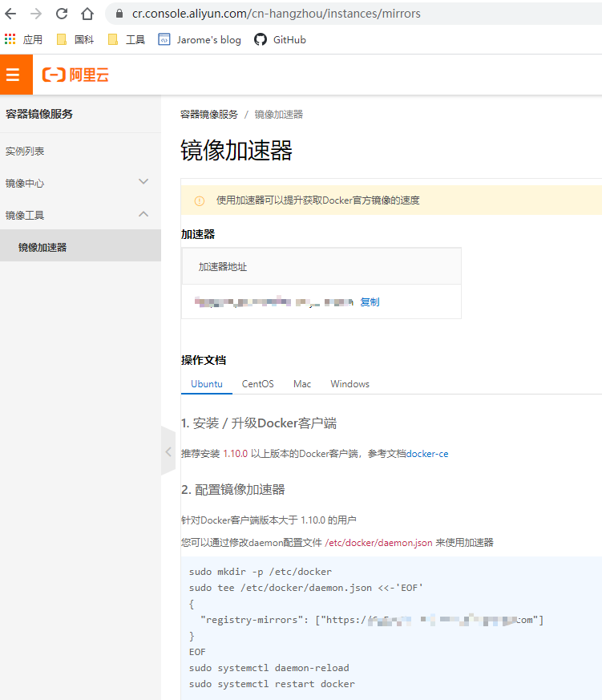Open the docker-ce documentation link
This screenshot has height=700, width=602.
tap(427, 454)
